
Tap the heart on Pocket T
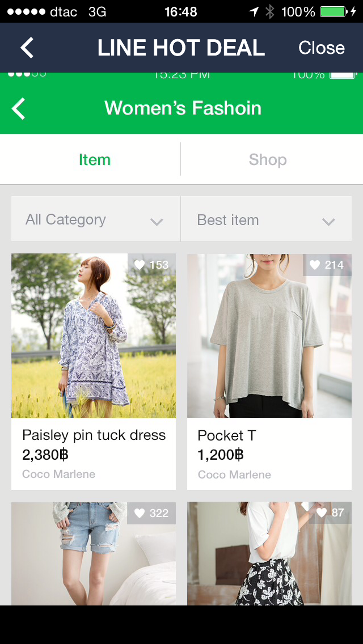[315, 265]
